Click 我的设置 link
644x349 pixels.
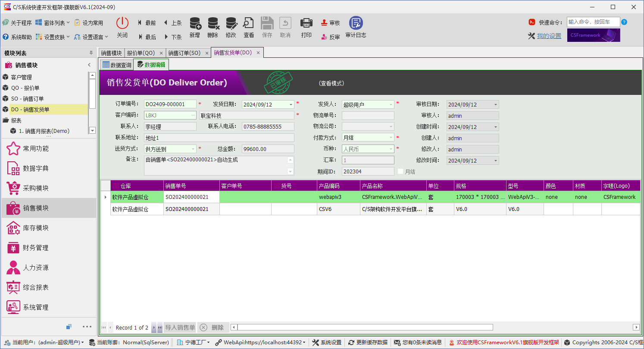(x=549, y=36)
